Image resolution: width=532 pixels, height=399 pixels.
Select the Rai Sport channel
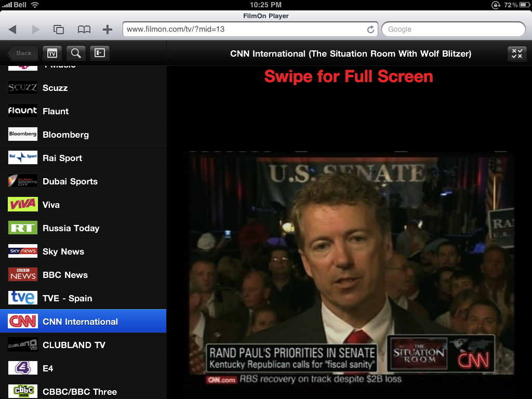(83, 158)
